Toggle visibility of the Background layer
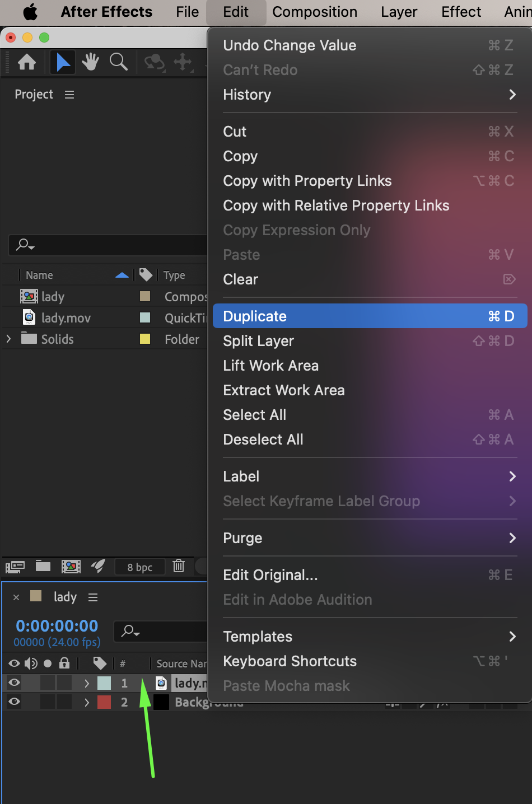The height and width of the screenshot is (804, 532). [x=14, y=702]
